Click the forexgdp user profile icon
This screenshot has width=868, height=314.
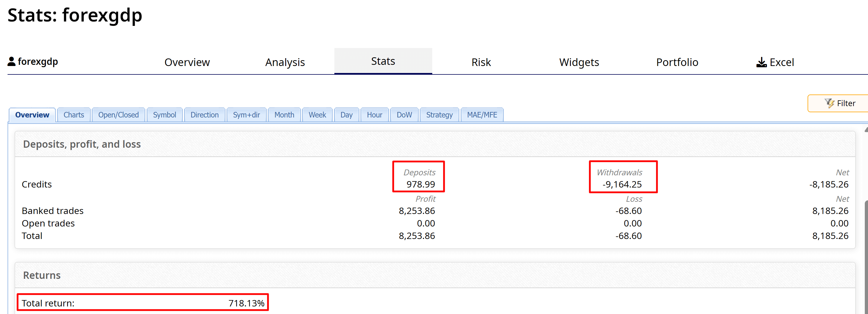click(x=11, y=61)
